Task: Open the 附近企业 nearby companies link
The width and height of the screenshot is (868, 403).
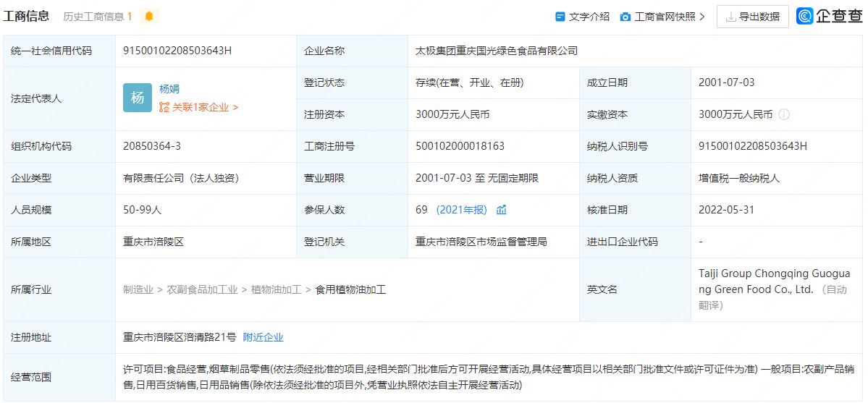Action: (x=263, y=337)
